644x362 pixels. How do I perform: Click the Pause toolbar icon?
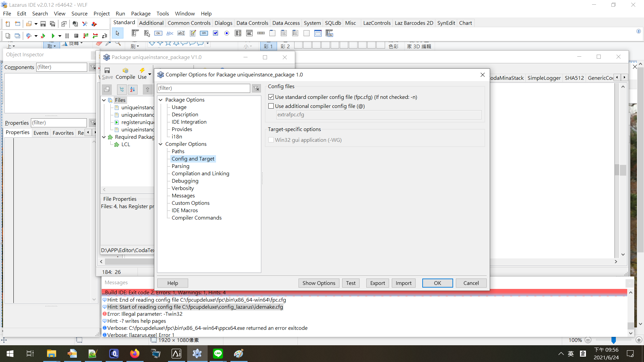[x=67, y=36]
